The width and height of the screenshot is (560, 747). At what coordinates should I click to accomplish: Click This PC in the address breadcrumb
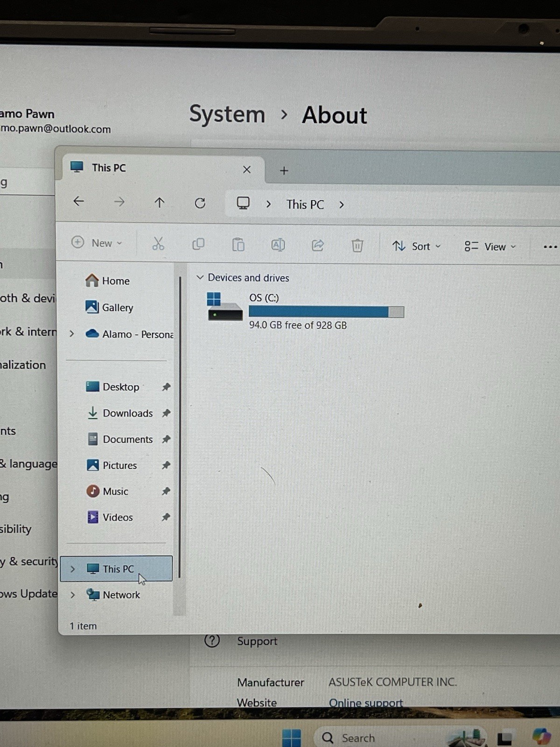click(305, 204)
